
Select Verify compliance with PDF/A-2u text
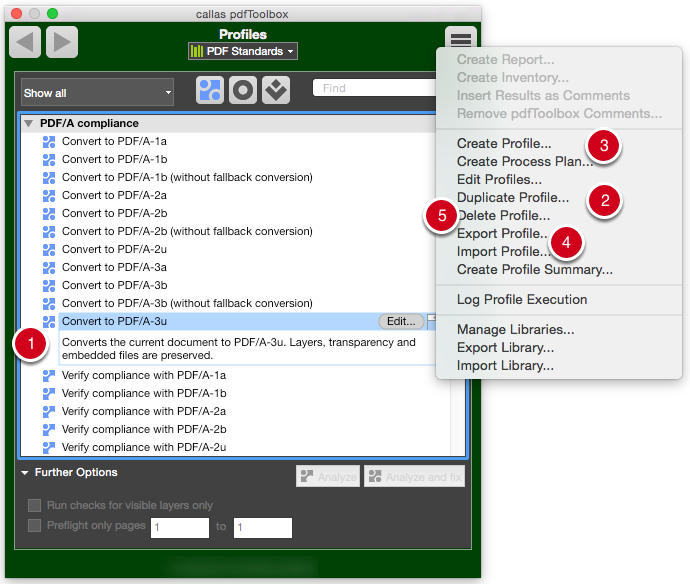(x=144, y=448)
